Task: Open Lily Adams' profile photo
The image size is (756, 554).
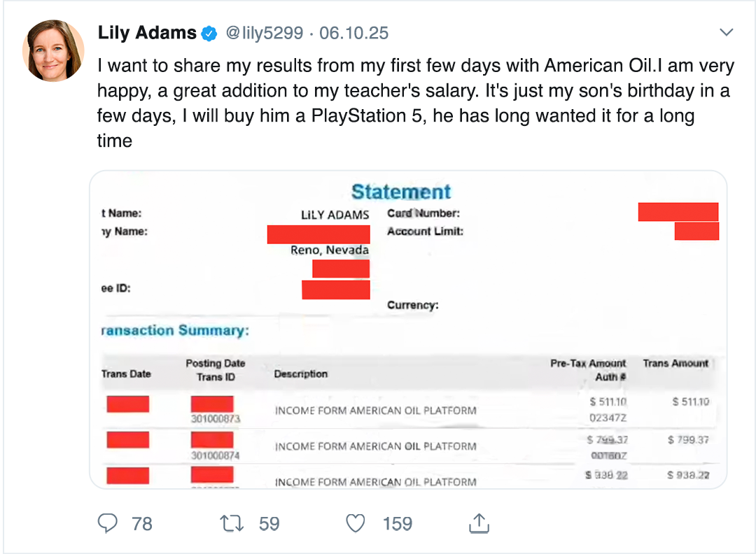Action: (53, 50)
